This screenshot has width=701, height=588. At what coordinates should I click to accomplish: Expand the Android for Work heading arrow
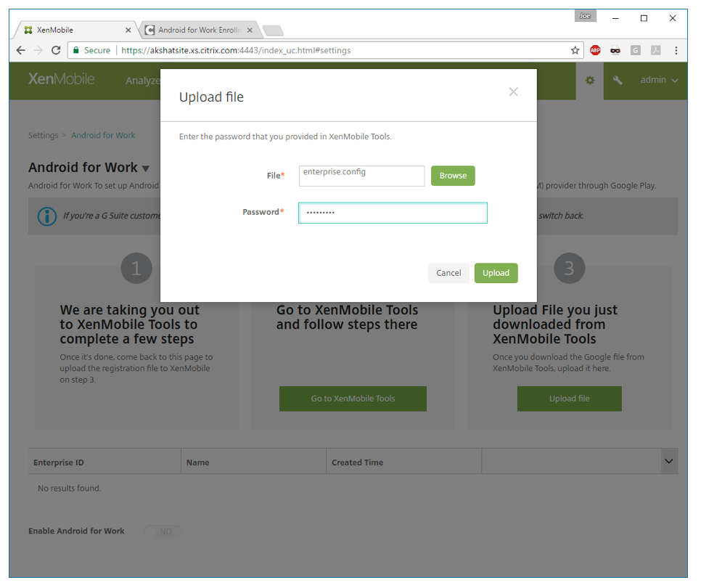[x=146, y=168]
